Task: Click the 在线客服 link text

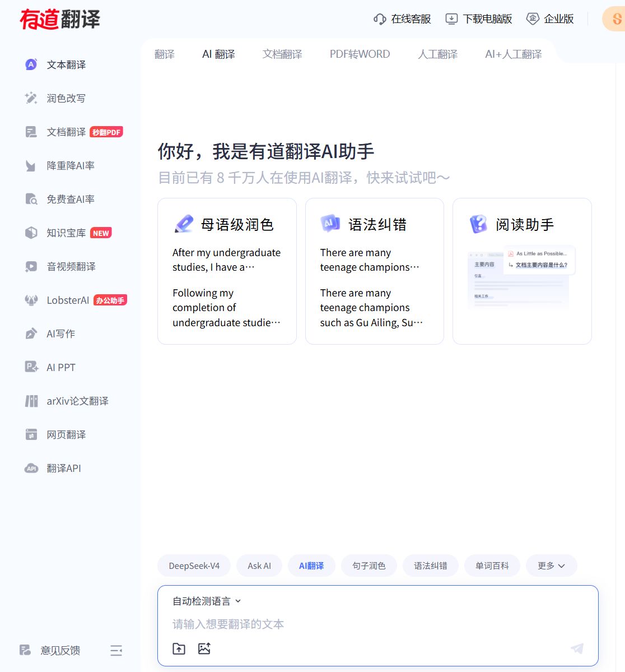Action: 411,19
